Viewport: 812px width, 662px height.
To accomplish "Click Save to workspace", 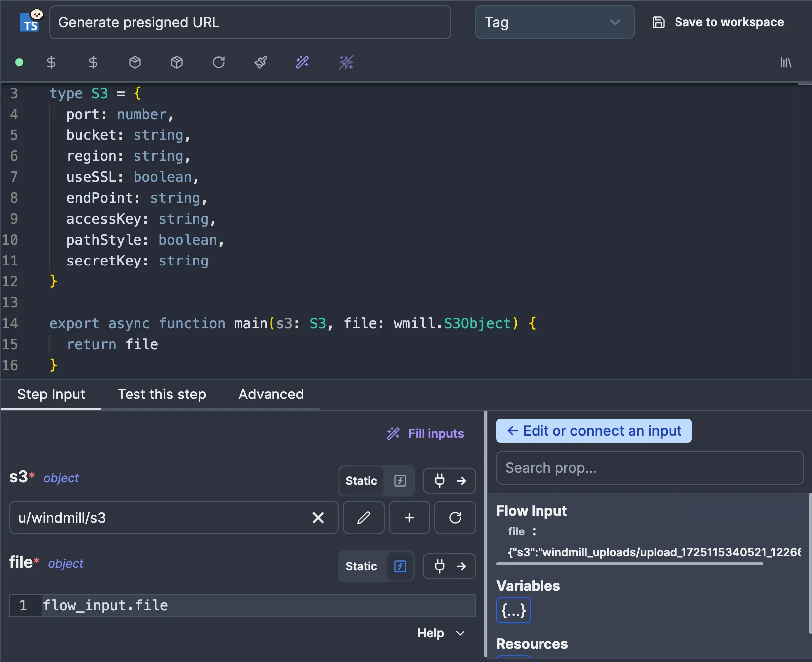I will [718, 22].
